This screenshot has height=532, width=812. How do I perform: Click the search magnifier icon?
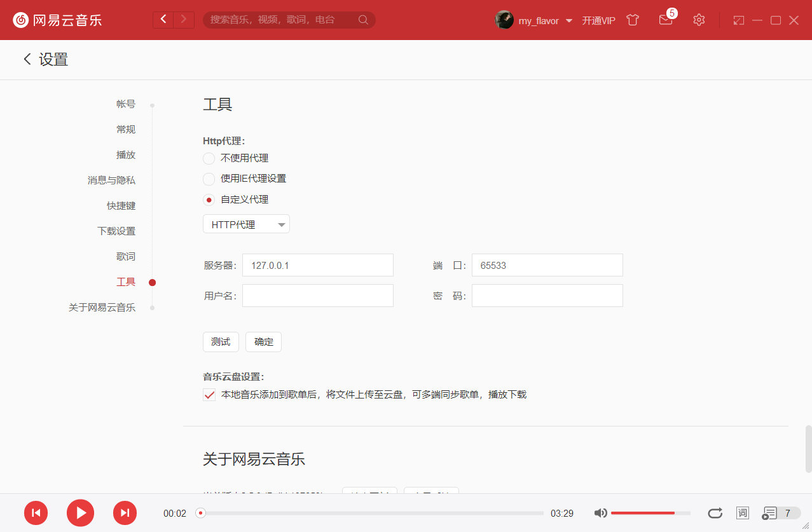tap(363, 20)
